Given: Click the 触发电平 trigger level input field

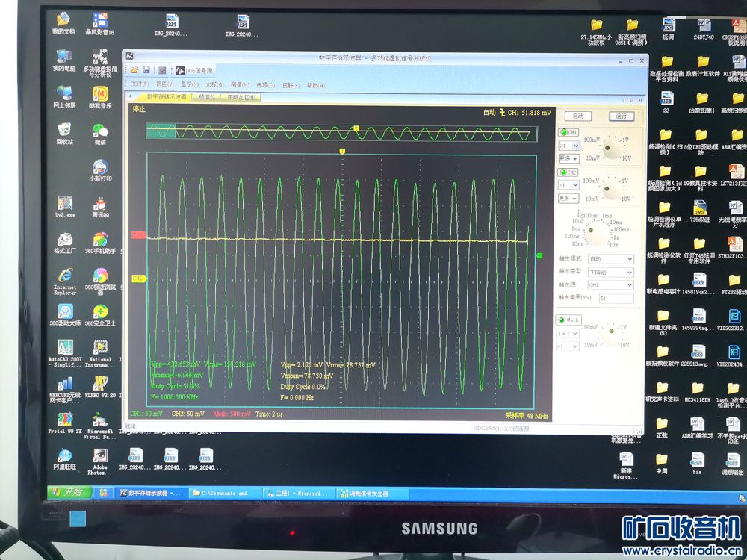Looking at the screenshot, I should [616, 298].
